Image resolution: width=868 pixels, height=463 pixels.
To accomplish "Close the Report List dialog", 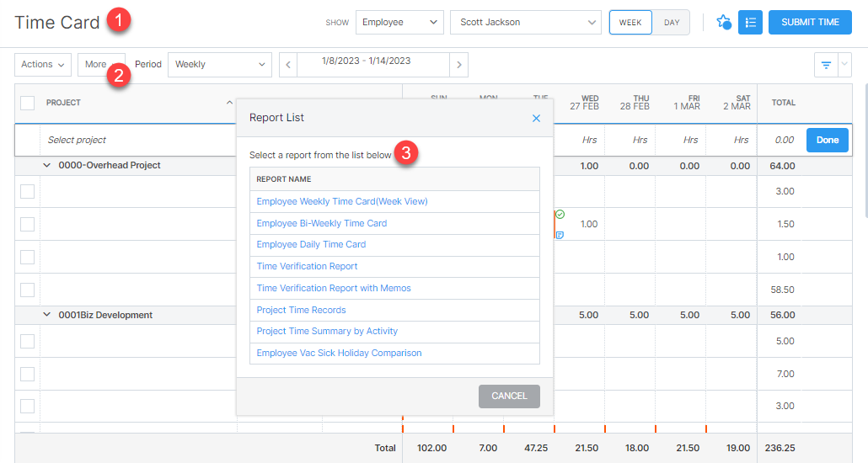I will coord(536,119).
